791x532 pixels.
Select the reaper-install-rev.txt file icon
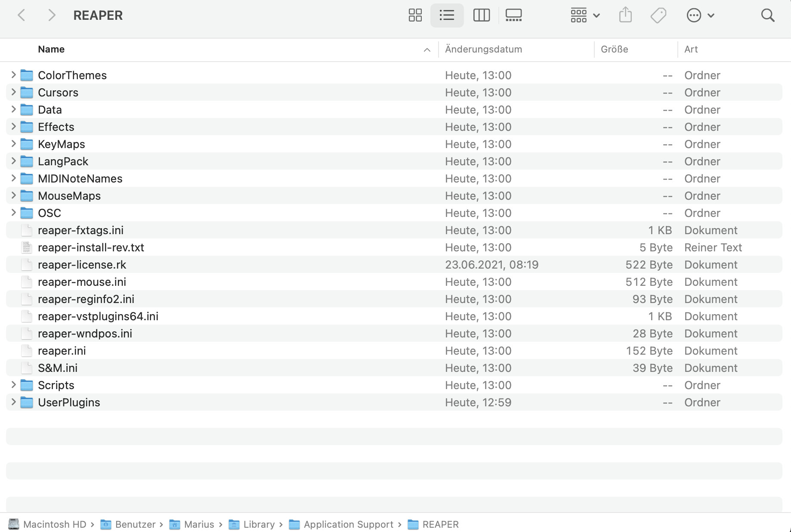27,247
